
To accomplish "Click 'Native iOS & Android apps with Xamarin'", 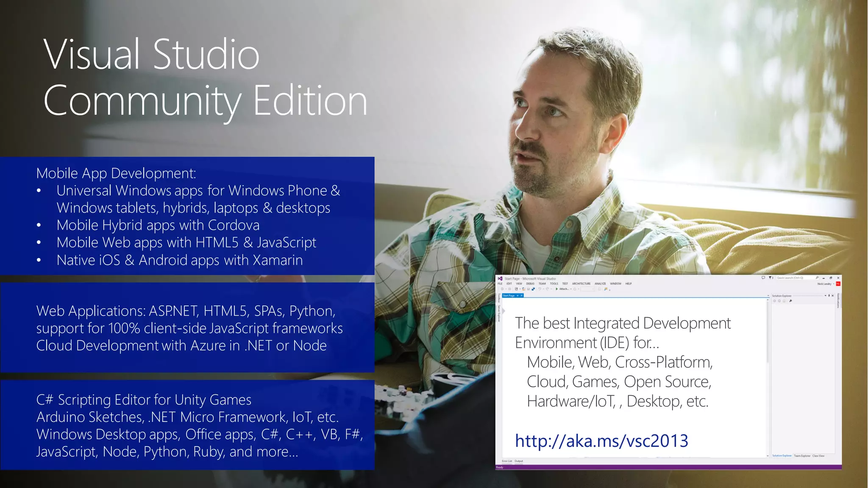I will coord(180,260).
